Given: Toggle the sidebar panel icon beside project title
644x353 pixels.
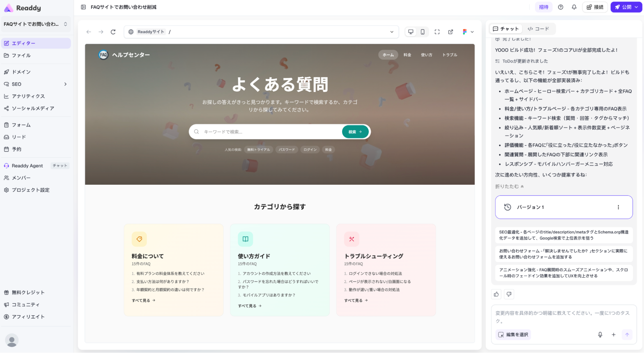Looking at the screenshot, I should (83, 7).
